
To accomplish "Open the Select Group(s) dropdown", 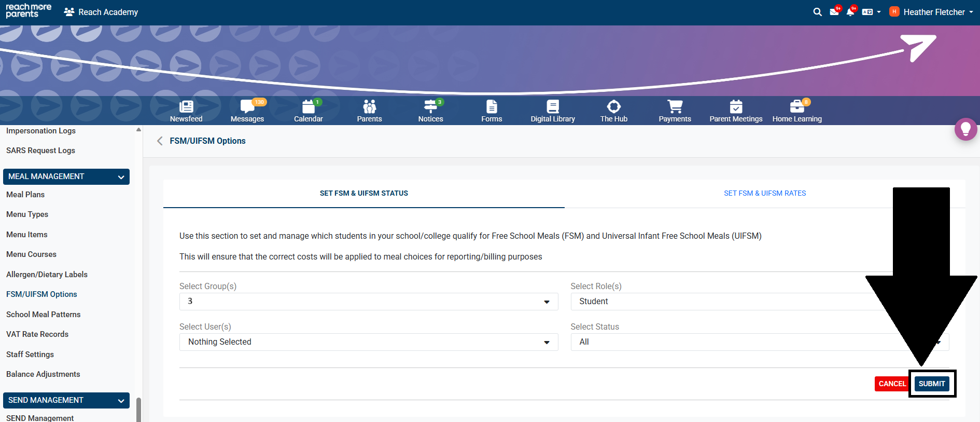I will [368, 302].
